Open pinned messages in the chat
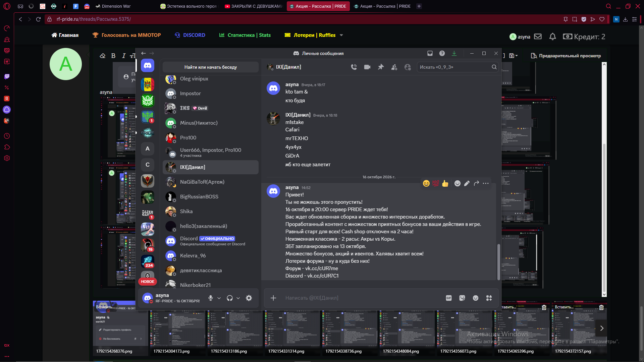This screenshot has width=644, height=362. (381, 67)
